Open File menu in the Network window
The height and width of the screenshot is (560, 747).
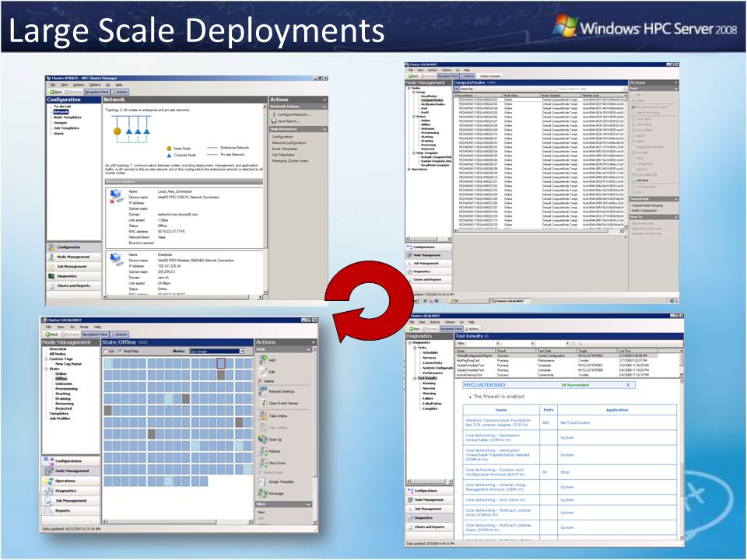tap(53, 85)
